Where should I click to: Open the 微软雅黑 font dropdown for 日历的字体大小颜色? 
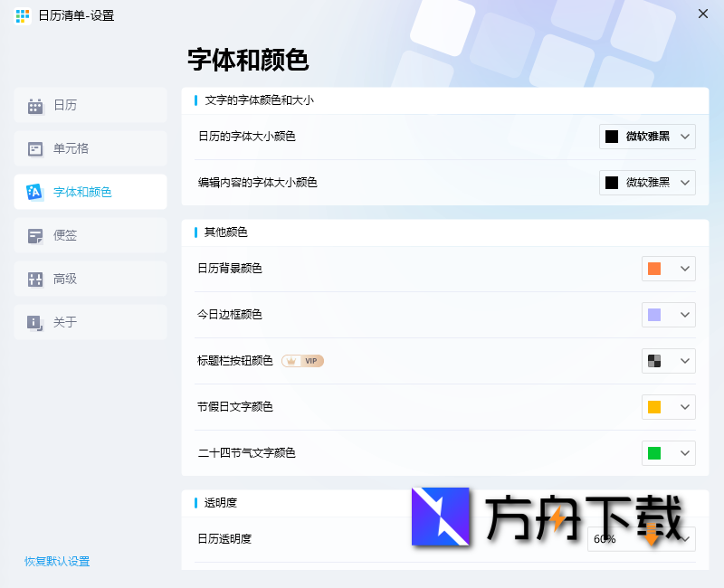(x=647, y=137)
